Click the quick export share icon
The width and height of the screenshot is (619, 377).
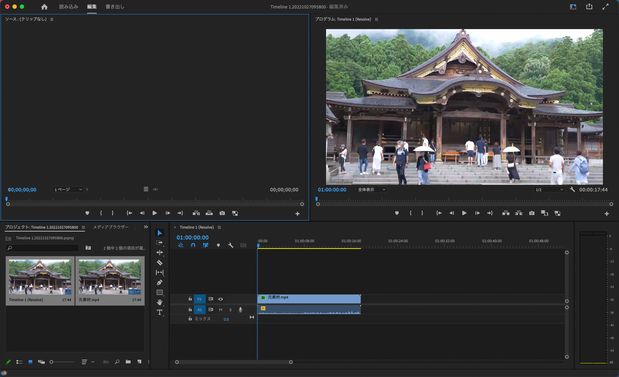[x=589, y=7]
